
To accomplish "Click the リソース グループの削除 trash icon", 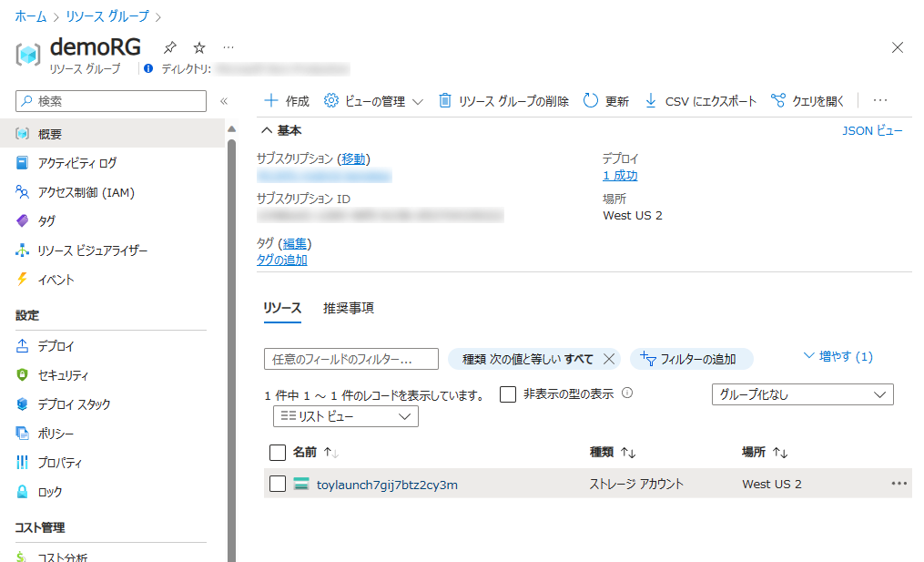I will point(445,101).
